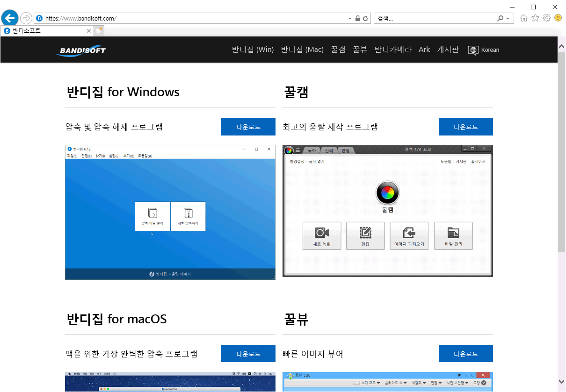566x392 pixels.
Task: Click the 반디집 for macOS heading
Action: click(116, 319)
